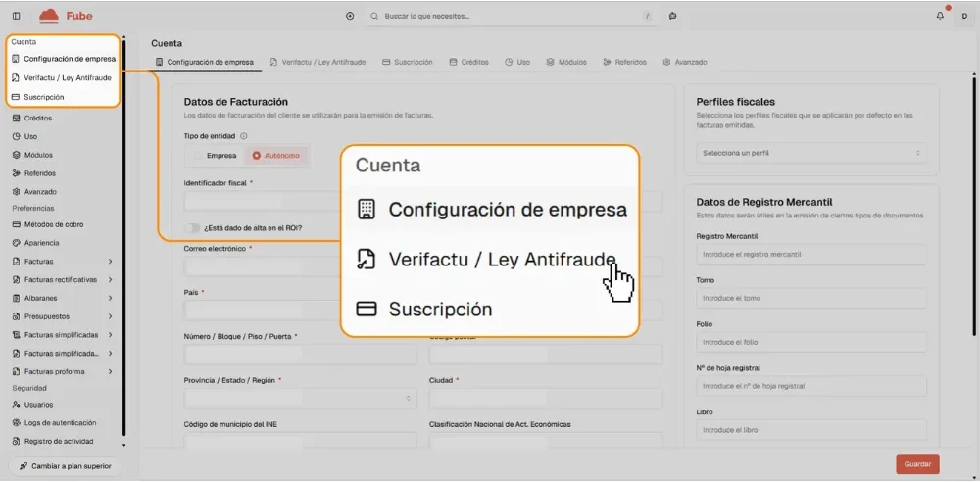Image resolution: width=980 pixels, height=482 pixels.
Task: Expand the Presupuestos submenu chevron
Action: point(110,316)
